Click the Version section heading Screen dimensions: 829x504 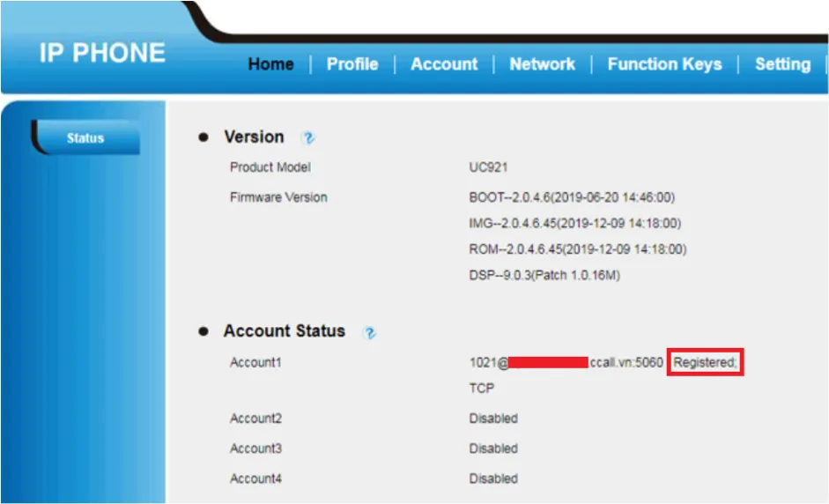click(x=254, y=137)
